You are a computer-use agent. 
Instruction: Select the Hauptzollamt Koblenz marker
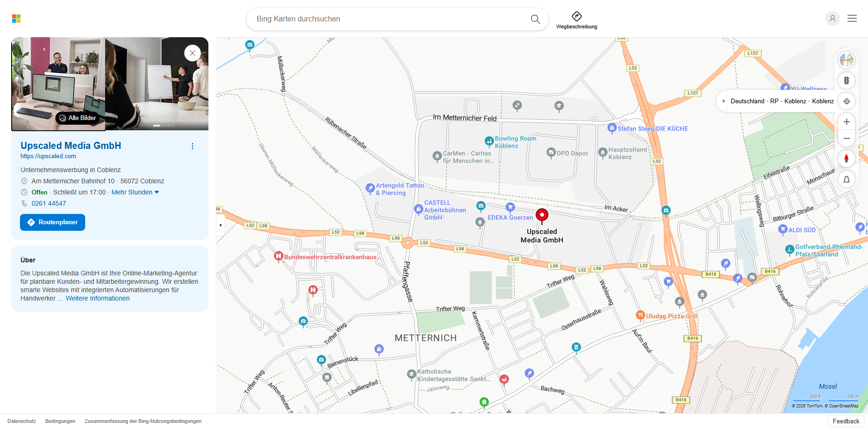click(603, 153)
